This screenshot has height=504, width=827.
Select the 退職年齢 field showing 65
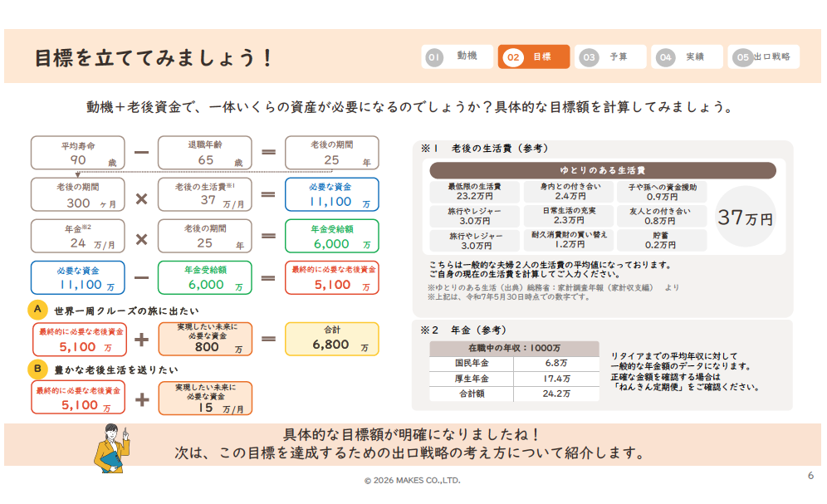[x=205, y=153]
